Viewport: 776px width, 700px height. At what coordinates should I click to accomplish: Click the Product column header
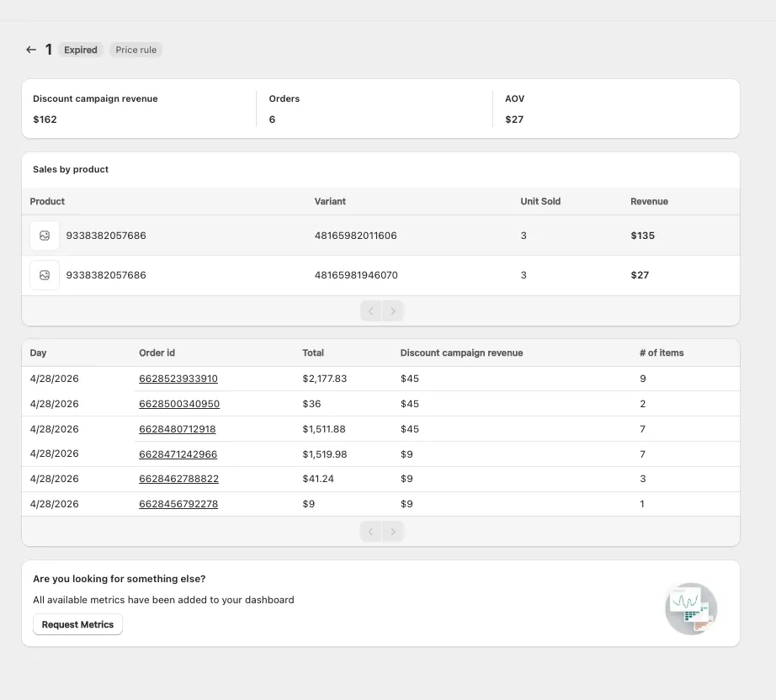pyautogui.click(x=47, y=201)
